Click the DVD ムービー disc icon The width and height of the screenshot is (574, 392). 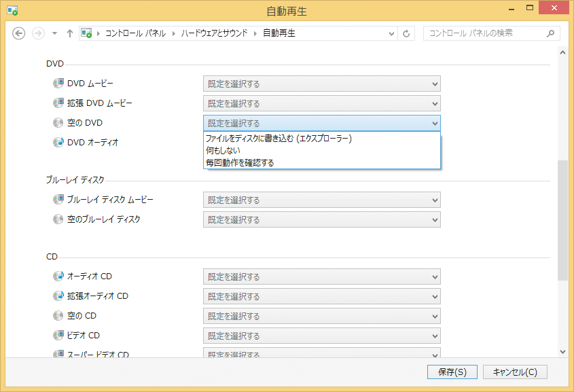[x=58, y=83]
